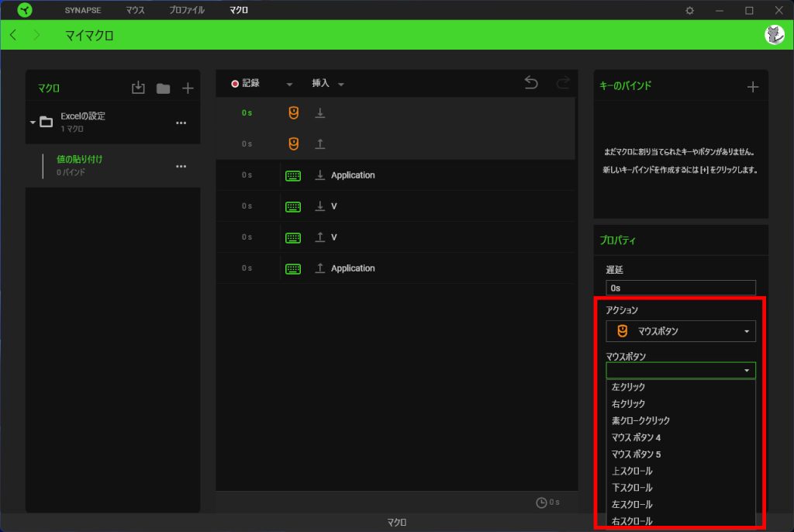The width and height of the screenshot is (794, 532).
Task: Redo the macro edit
Action: coord(563,82)
